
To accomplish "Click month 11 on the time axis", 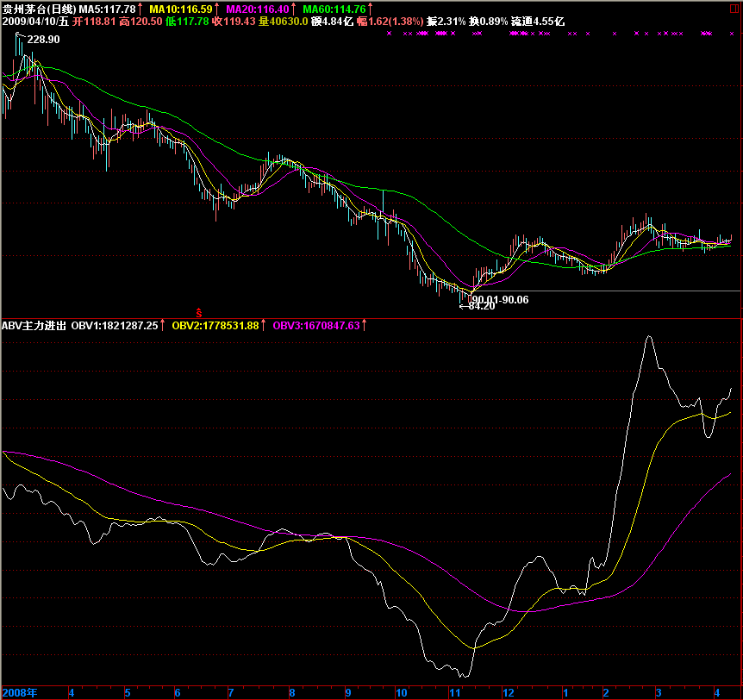I will pos(454,692).
